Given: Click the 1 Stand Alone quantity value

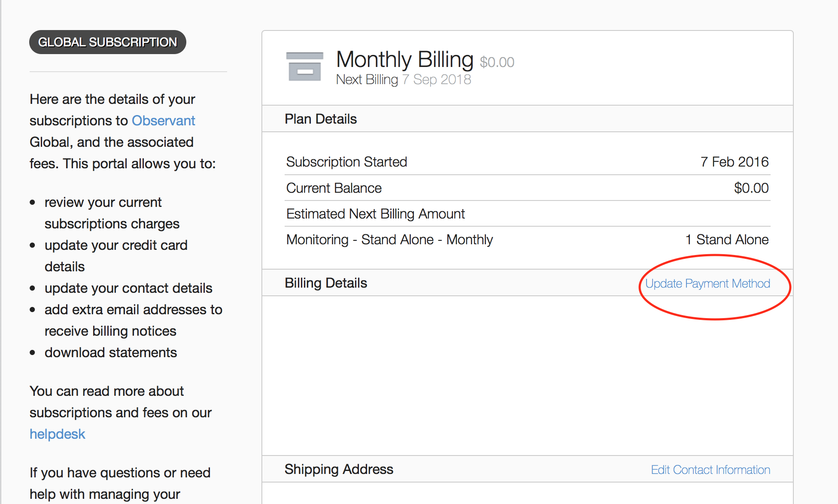Looking at the screenshot, I should point(727,240).
